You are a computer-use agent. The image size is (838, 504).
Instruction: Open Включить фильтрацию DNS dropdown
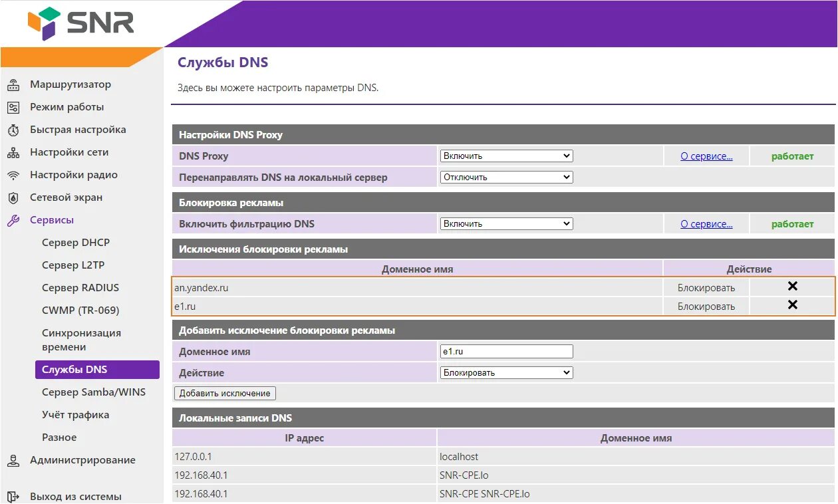506,224
